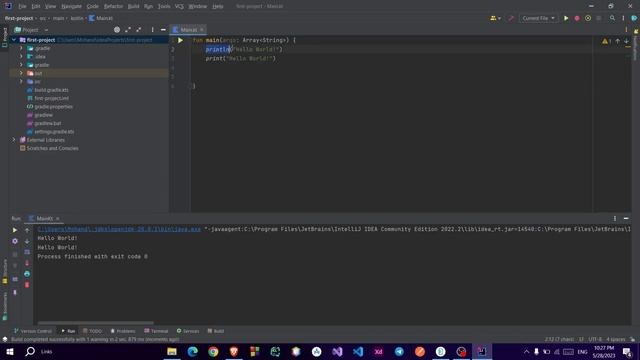Go to the next highlighted problem with the down arrow
The height and width of the screenshot is (360, 640).
[x=626, y=41]
